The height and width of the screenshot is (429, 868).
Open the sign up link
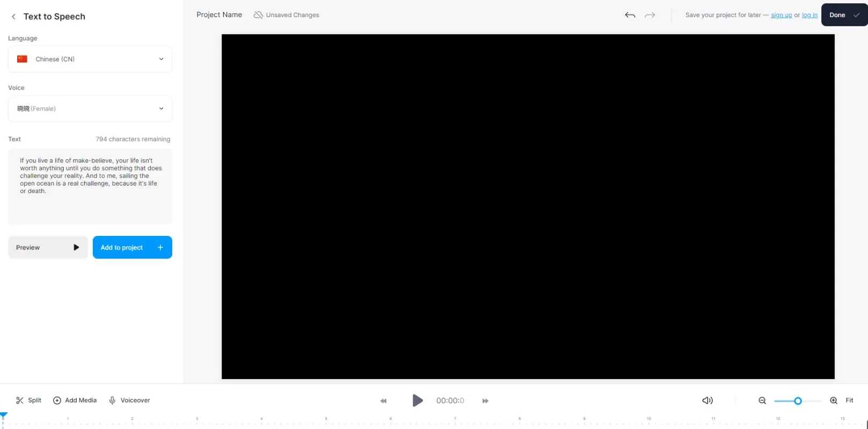pyautogui.click(x=781, y=15)
